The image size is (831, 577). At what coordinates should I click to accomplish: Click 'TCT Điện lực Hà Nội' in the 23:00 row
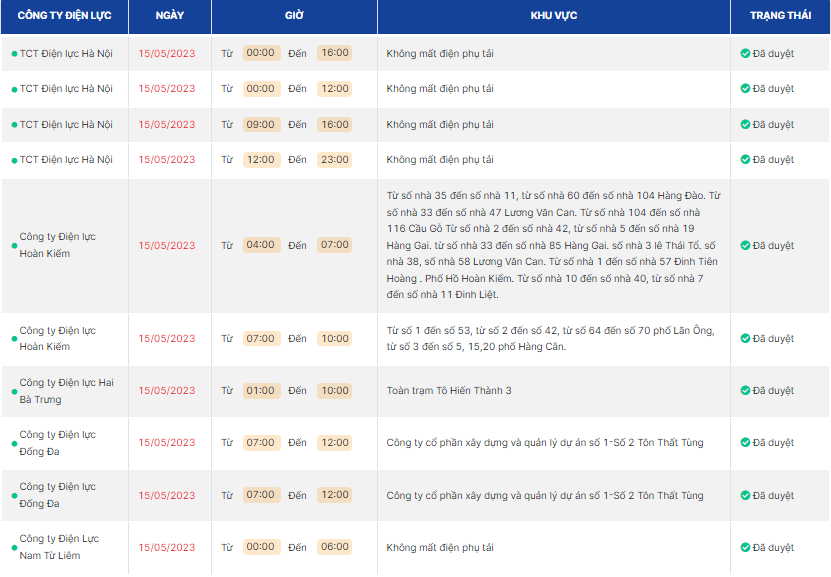tap(66, 159)
